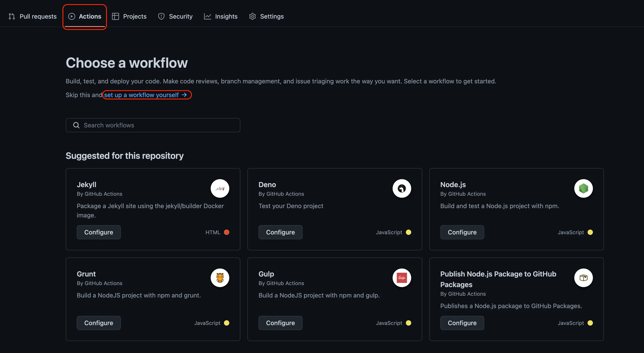Click the Deno logo icon
644x353 pixels.
tap(401, 188)
